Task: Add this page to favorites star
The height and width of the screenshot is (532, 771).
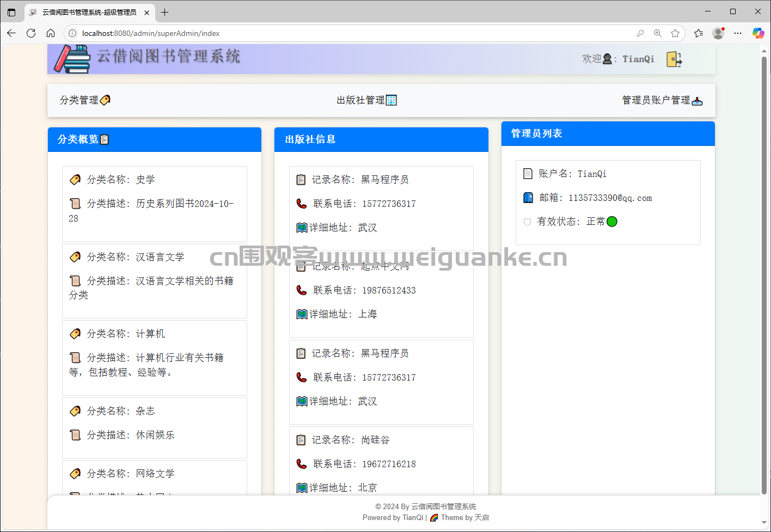Action: 675,33
